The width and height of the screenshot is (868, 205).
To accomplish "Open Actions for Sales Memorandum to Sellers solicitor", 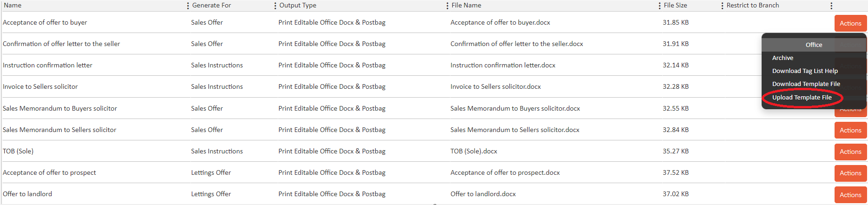I will click(850, 130).
